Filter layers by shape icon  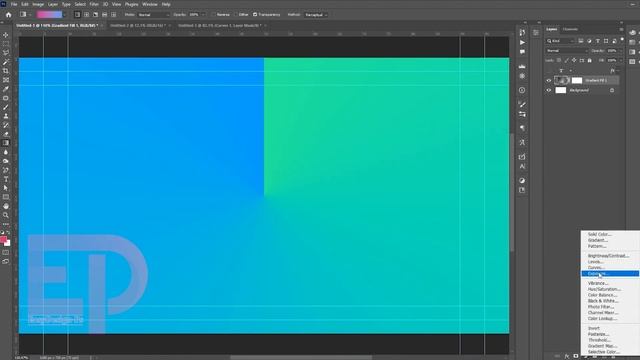pyautogui.click(x=606, y=41)
